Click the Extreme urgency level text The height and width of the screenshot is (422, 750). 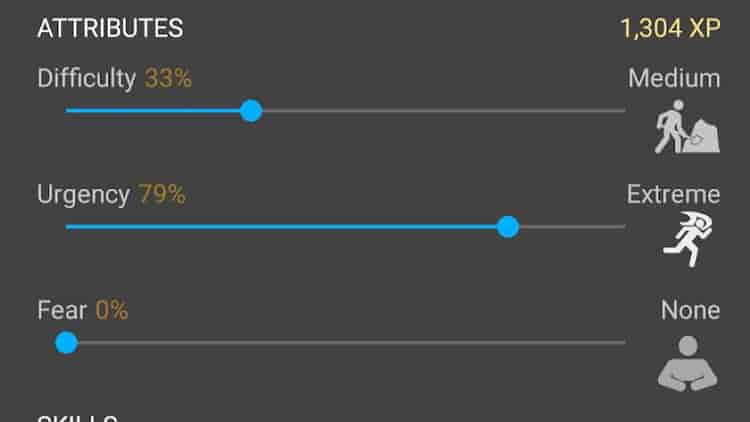pyautogui.click(x=673, y=194)
